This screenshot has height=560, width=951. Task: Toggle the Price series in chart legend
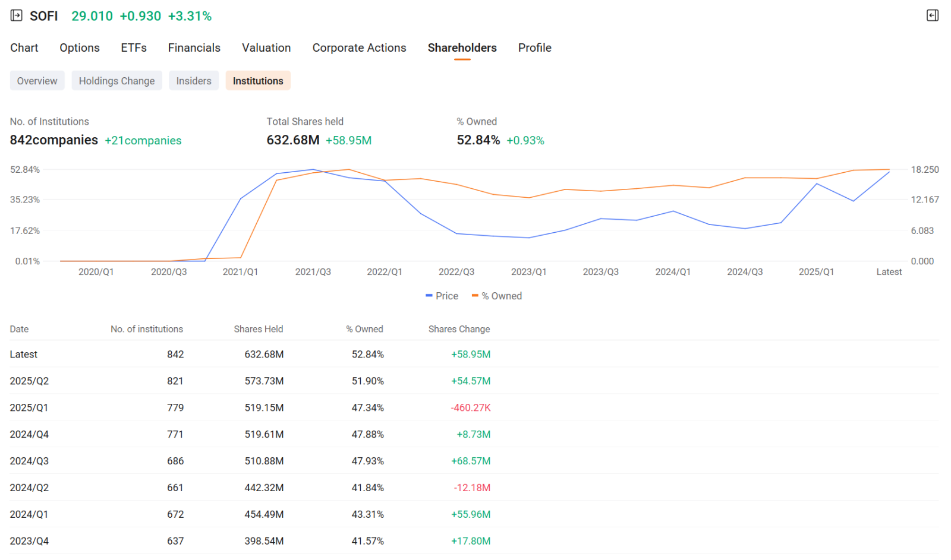tap(442, 296)
